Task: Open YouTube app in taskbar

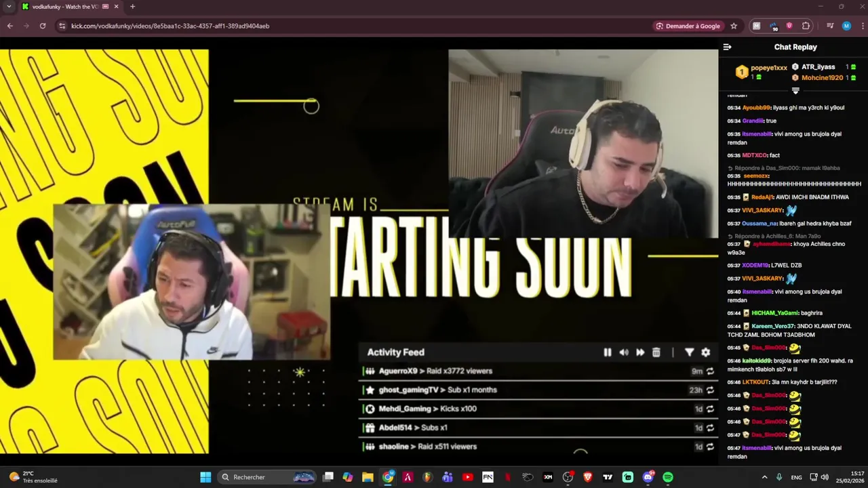Action: (467, 477)
